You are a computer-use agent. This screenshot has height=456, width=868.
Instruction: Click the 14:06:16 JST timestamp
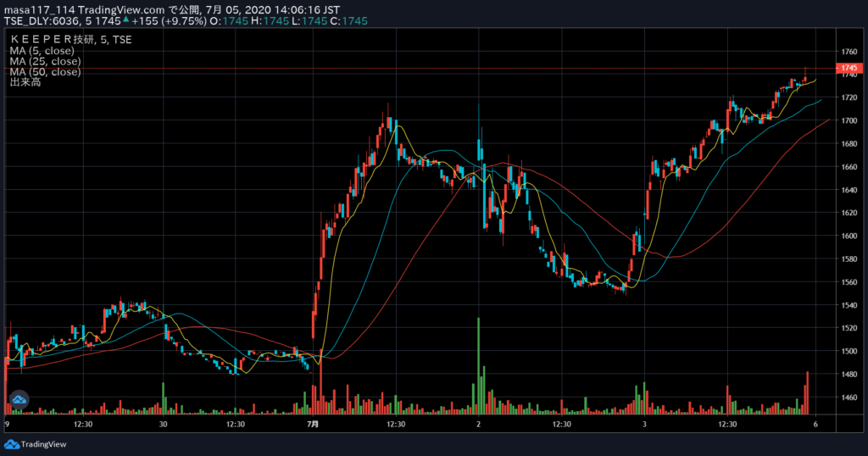307,10
